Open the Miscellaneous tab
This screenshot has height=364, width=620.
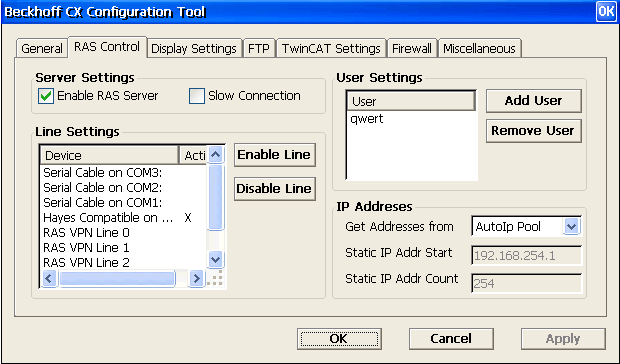pos(479,49)
